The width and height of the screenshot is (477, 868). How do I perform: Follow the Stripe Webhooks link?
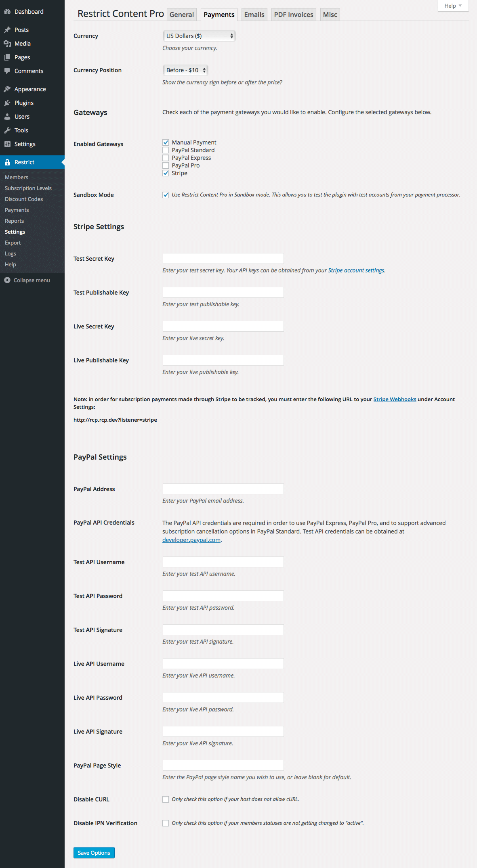(x=395, y=399)
